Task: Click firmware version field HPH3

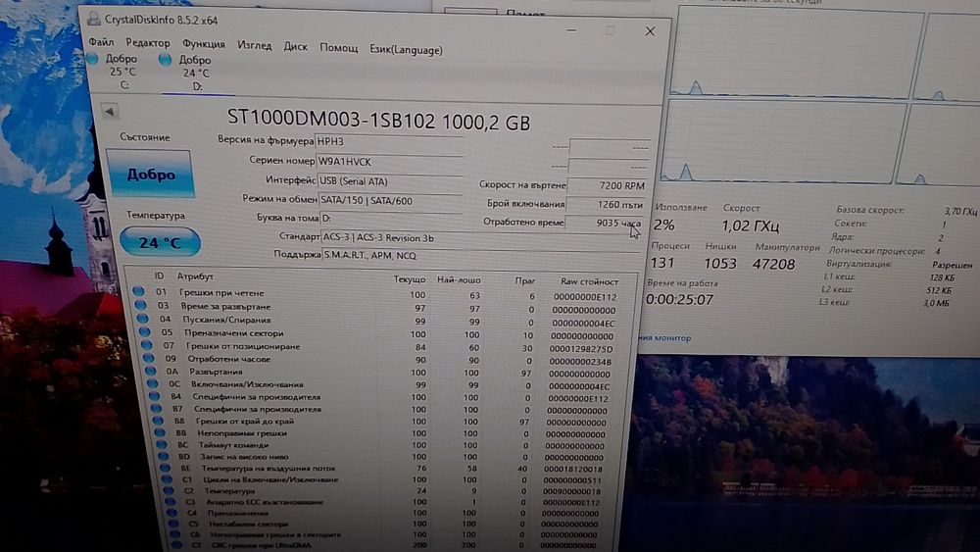Action: [x=389, y=142]
